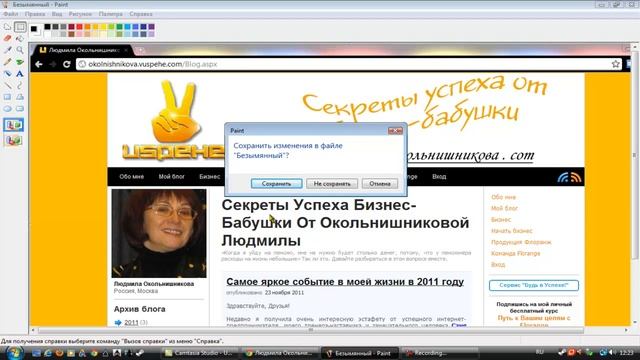
Task: Click the taskbar clock showing 12:23
Action: pos(626,352)
